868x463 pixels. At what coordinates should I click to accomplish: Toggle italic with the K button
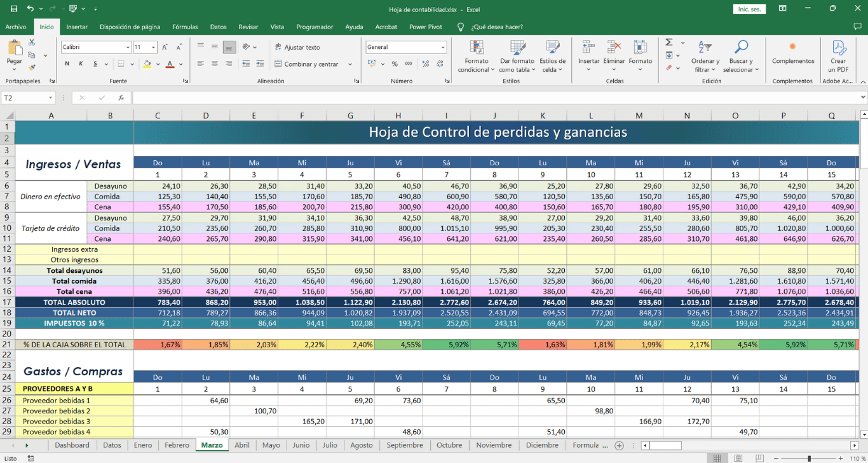[81, 64]
